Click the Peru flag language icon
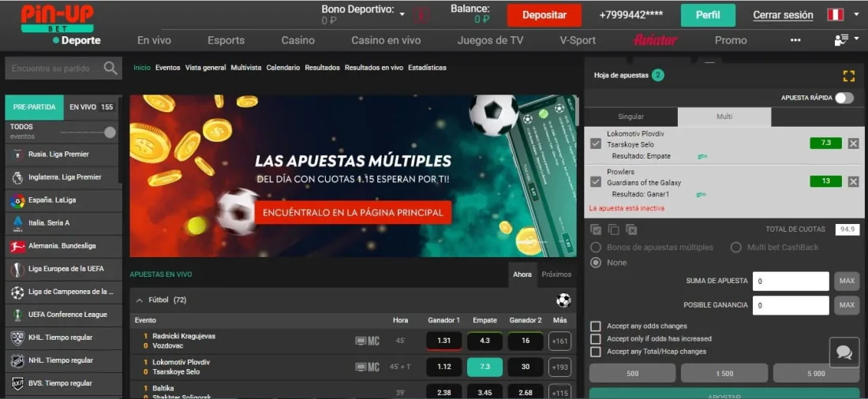This screenshot has height=399, width=868. click(836, 15)
